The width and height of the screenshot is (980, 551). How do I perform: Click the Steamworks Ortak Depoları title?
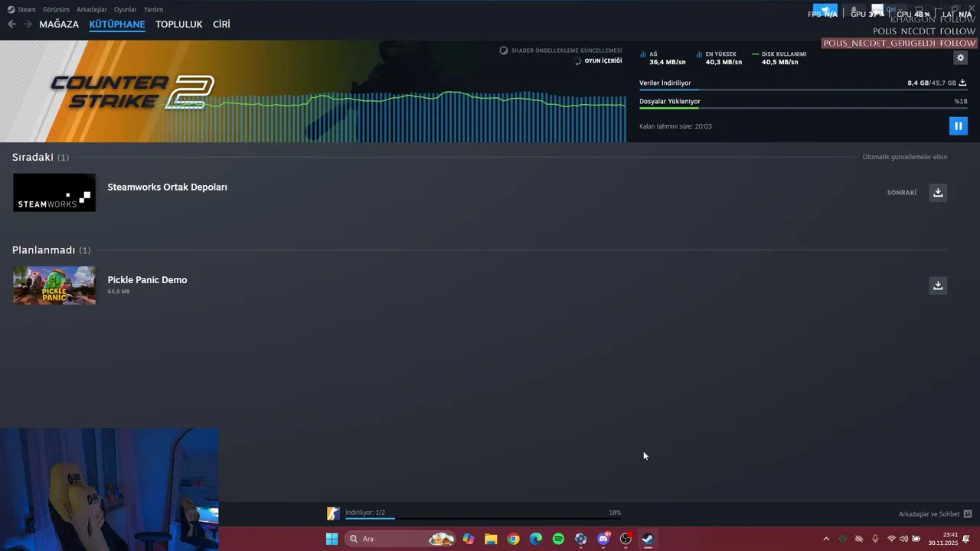click(167, 187)
